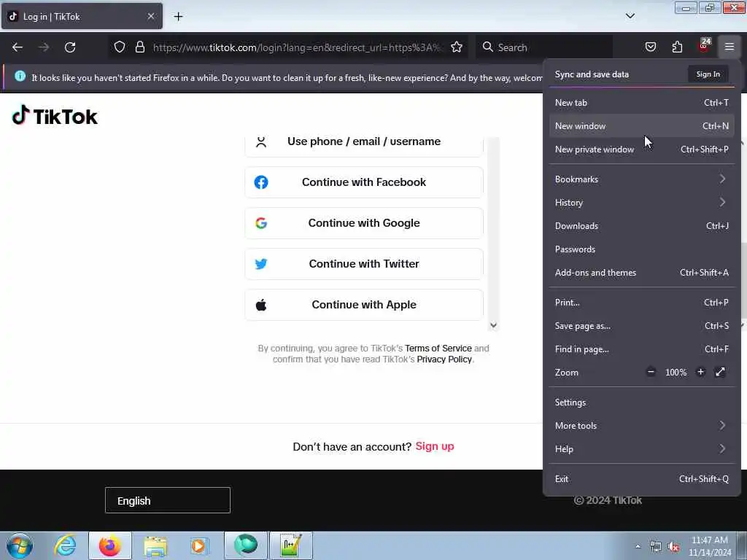Reload the current page

pyautogui.click(x=70, y=47)
